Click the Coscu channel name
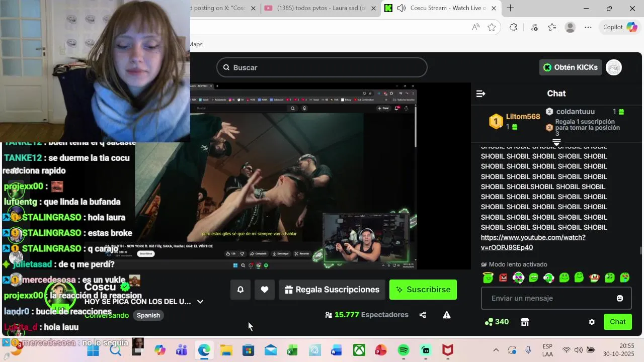This screenshot has height=362, width=644. (100, 287)
